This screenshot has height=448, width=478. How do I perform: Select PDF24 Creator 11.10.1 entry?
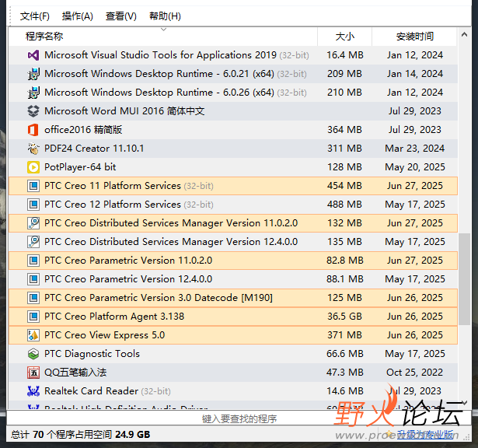point(233,149)
